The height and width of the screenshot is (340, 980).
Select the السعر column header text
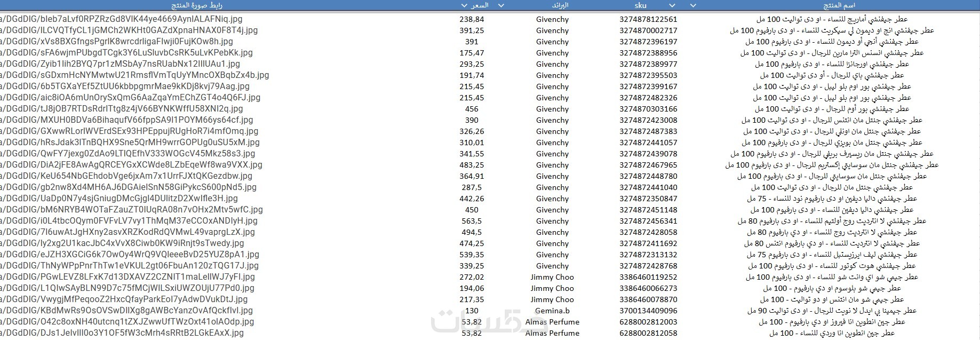pyautogui.click(x=480, y=5)
